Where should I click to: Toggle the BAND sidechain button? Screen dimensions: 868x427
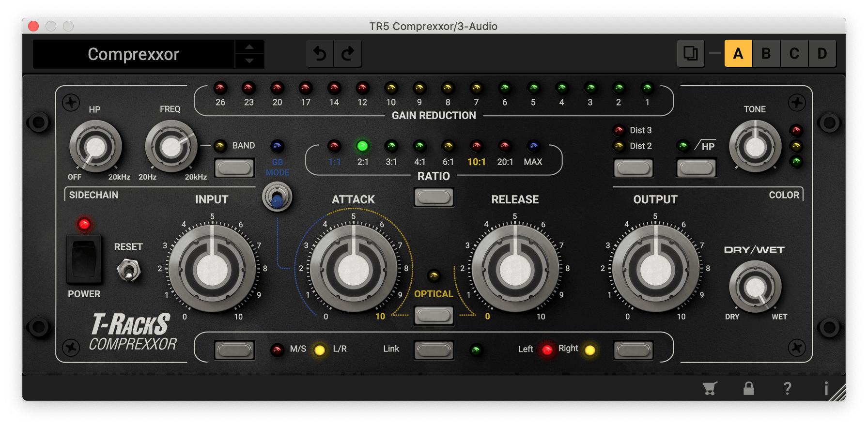[234, 168]
